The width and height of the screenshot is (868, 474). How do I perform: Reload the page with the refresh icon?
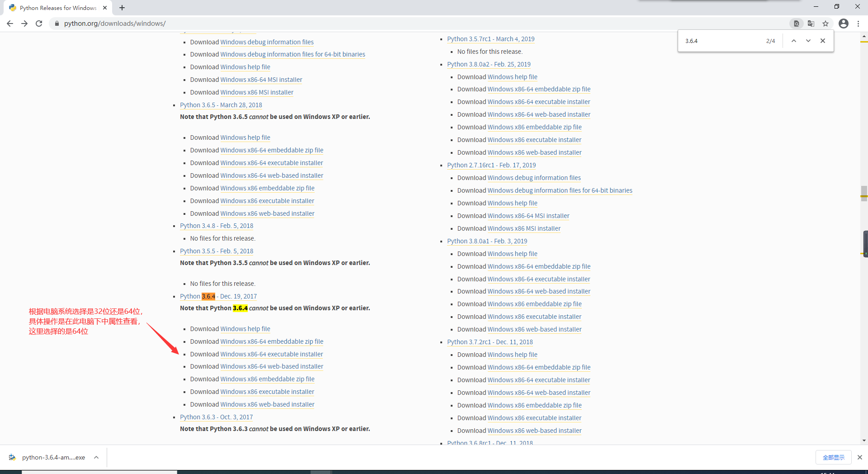tap(39, 24)
